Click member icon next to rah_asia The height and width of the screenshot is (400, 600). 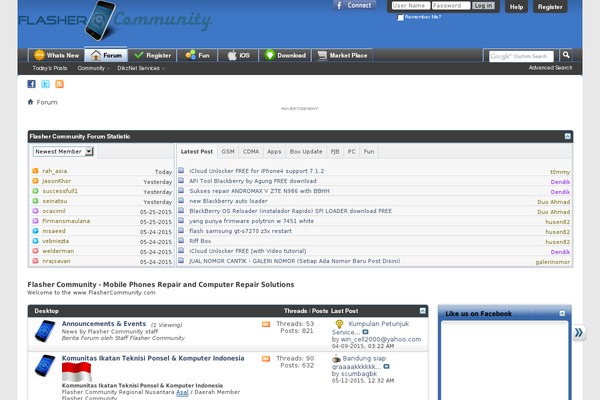click(x=35, y=171)
